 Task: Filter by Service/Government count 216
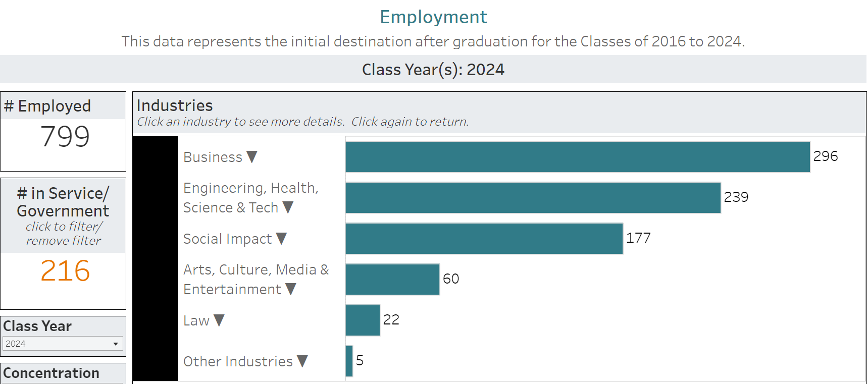click(65, 271)
